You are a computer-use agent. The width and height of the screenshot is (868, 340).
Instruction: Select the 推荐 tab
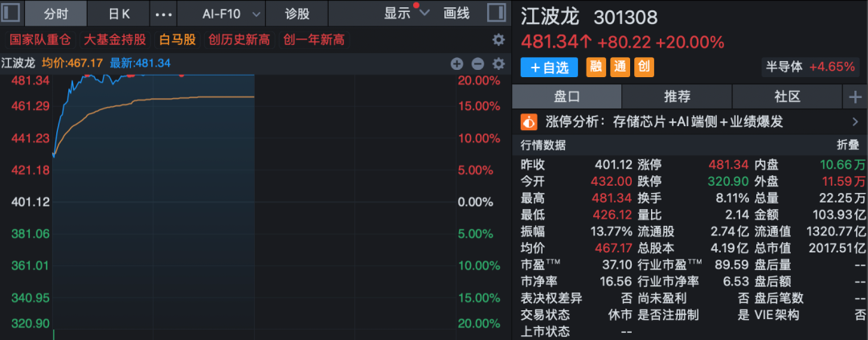677,96
